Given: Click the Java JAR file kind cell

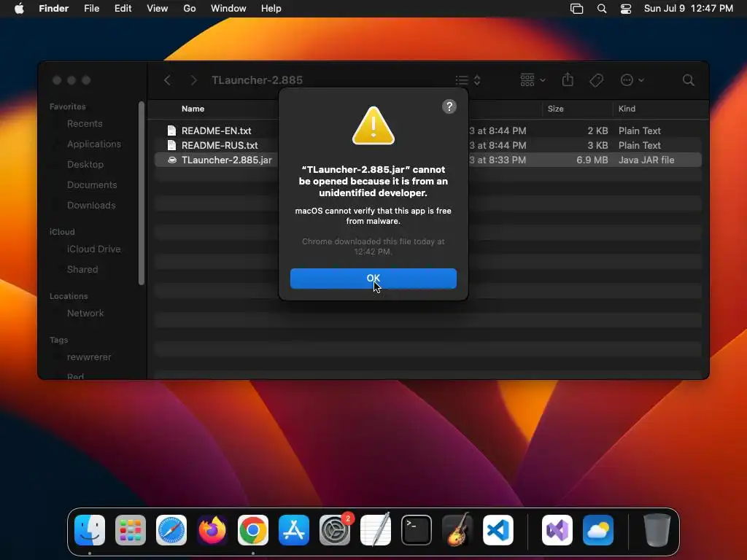Looking at the screenshot, I should tap(646, 160).
